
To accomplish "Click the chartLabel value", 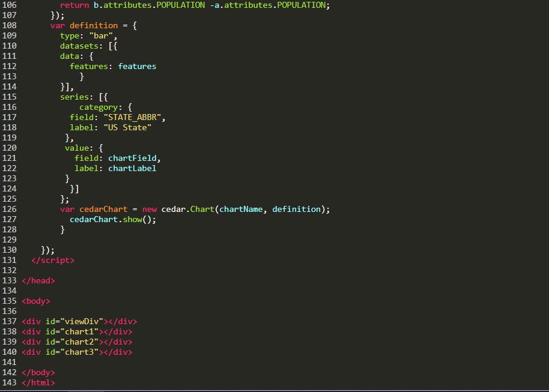I will point(132,168).
